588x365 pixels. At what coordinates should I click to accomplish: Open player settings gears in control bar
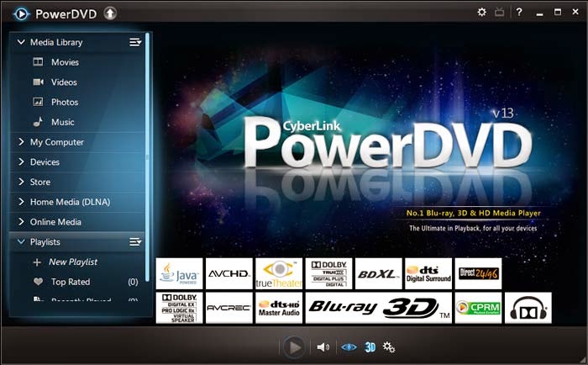[x=388, y=347]
